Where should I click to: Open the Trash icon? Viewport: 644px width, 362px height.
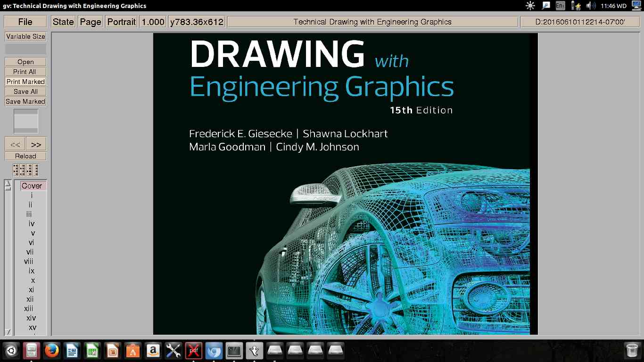pyautogui.click(x=631, y=351)
